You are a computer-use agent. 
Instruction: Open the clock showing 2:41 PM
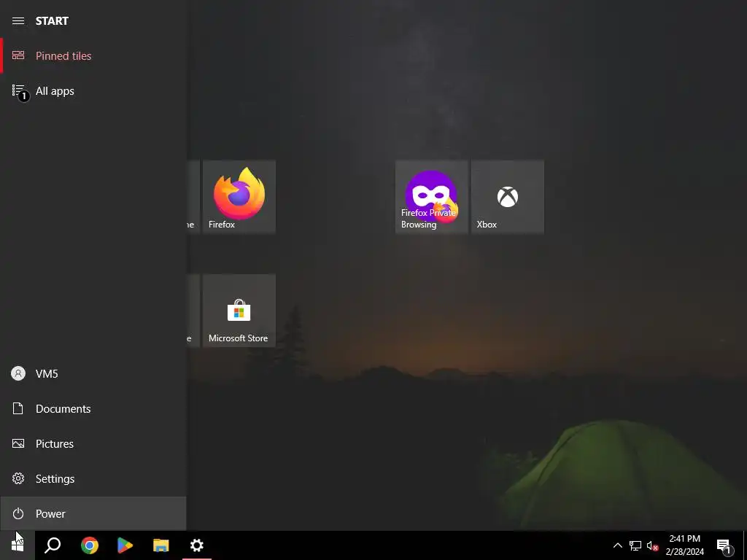pos(684,545)
